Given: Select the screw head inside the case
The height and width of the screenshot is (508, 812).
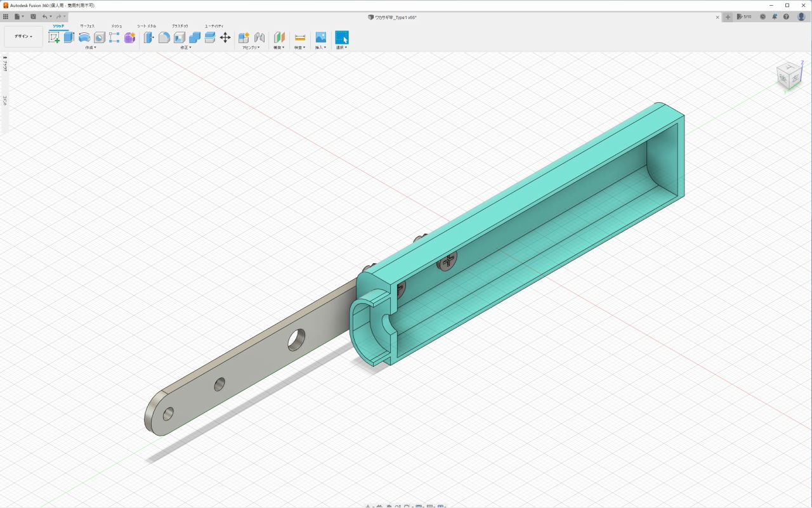Looking at the screenshot, I should click(447, 259).
